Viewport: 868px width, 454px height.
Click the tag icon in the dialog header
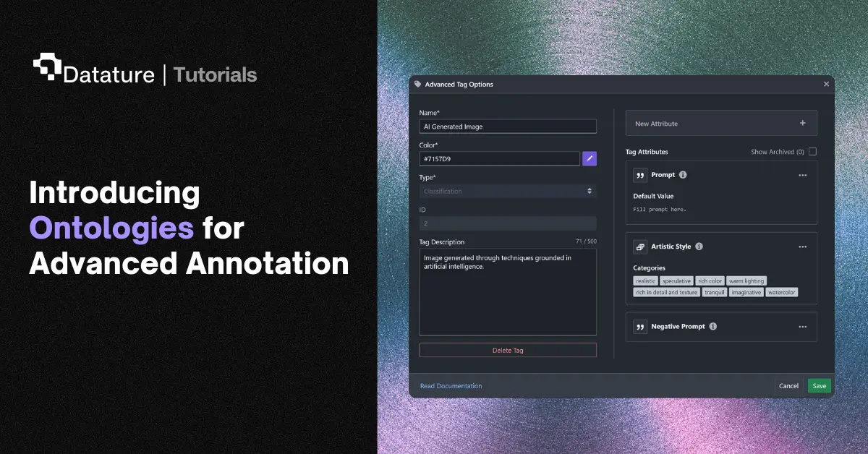pos(417,84)
